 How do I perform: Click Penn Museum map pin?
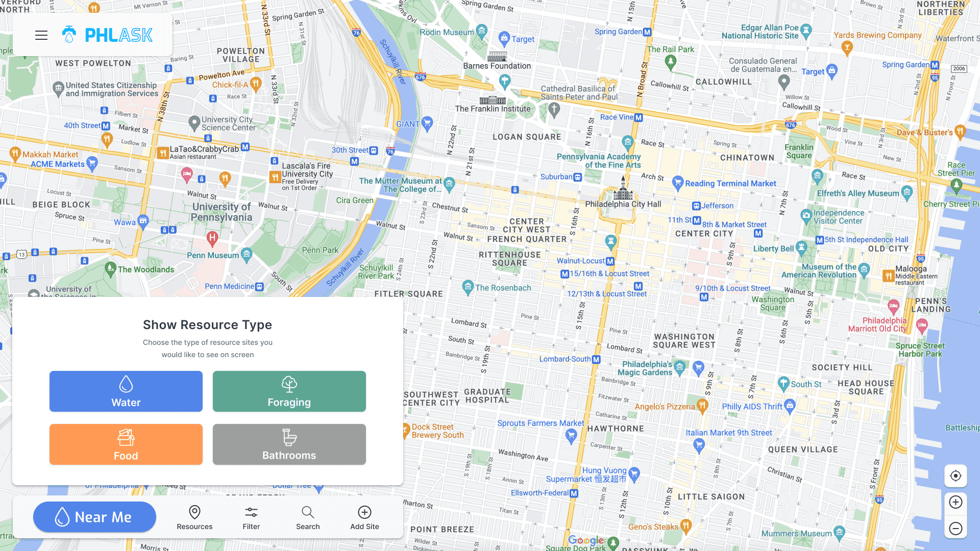click(247, 254)
